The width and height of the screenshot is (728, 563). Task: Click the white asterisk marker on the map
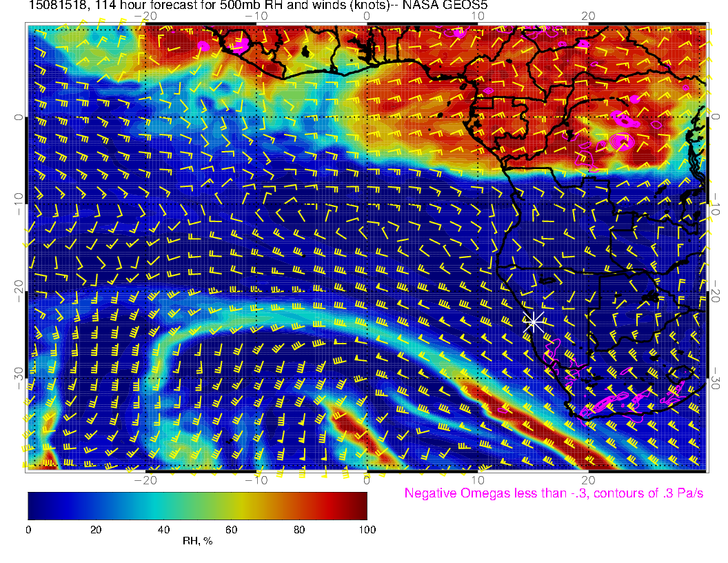(x=533, y=321)
